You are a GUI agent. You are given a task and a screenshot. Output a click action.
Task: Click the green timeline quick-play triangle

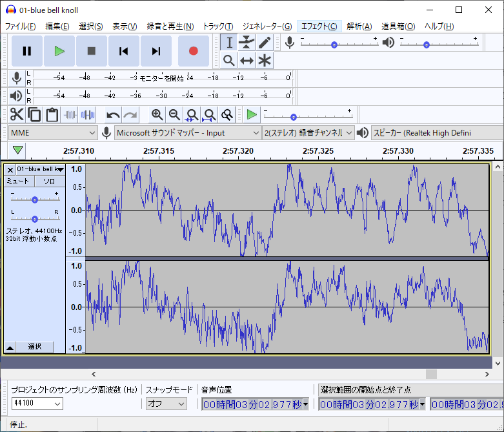(17, 150)
